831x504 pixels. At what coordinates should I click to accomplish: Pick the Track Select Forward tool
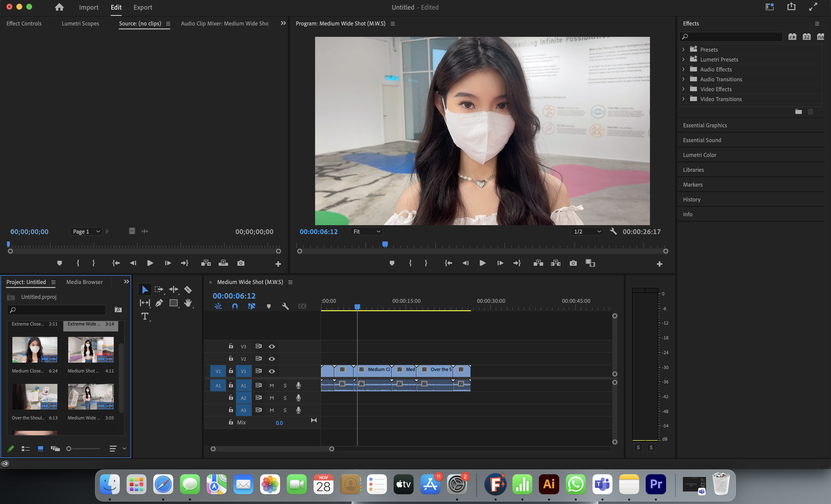tap(159, 289)
